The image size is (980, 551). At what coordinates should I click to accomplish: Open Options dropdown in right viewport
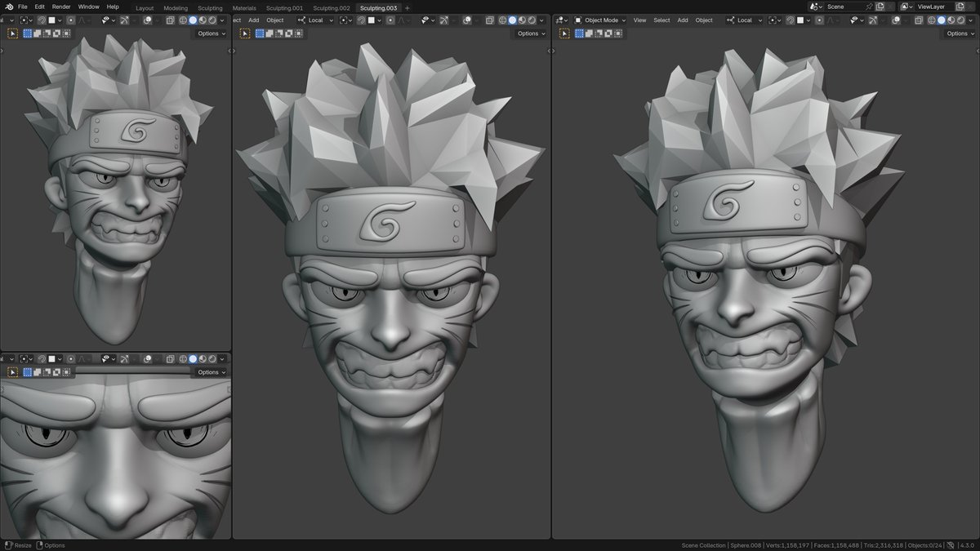(x=960, y=33)
